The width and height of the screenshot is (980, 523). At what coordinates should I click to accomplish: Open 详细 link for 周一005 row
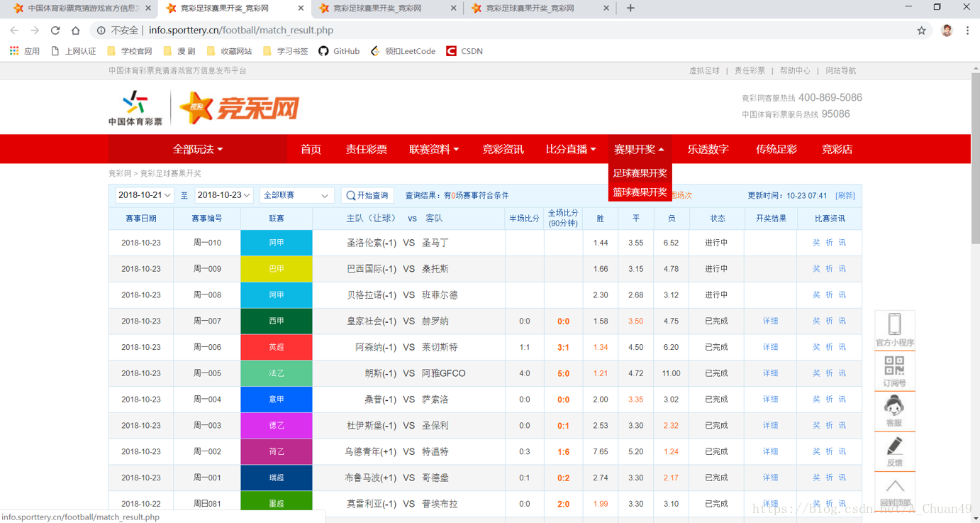770,373
